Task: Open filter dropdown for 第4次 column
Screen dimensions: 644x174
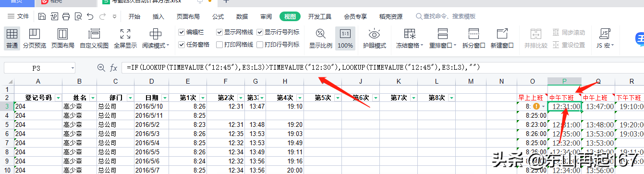Action: (x=300, y=98)
